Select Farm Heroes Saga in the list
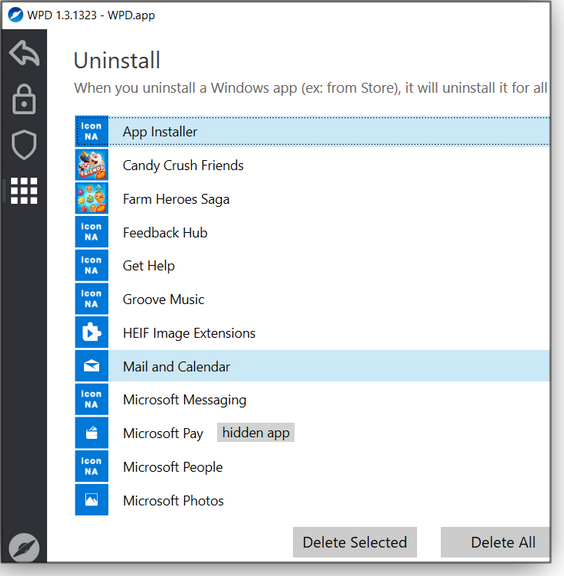This screenshot has width=564, height=576. pyautogui.click(x=312, y=198)
